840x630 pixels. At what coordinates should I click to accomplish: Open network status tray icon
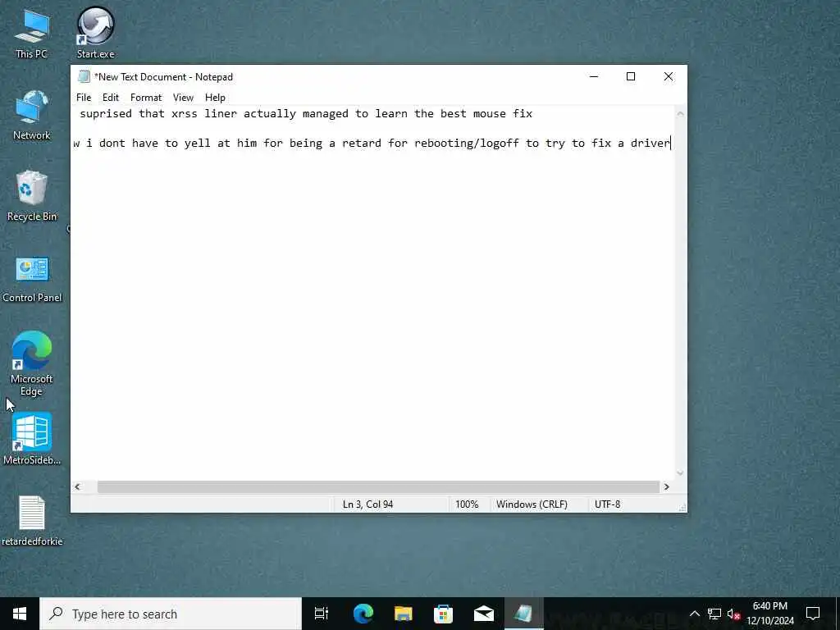tap(714, 614)
